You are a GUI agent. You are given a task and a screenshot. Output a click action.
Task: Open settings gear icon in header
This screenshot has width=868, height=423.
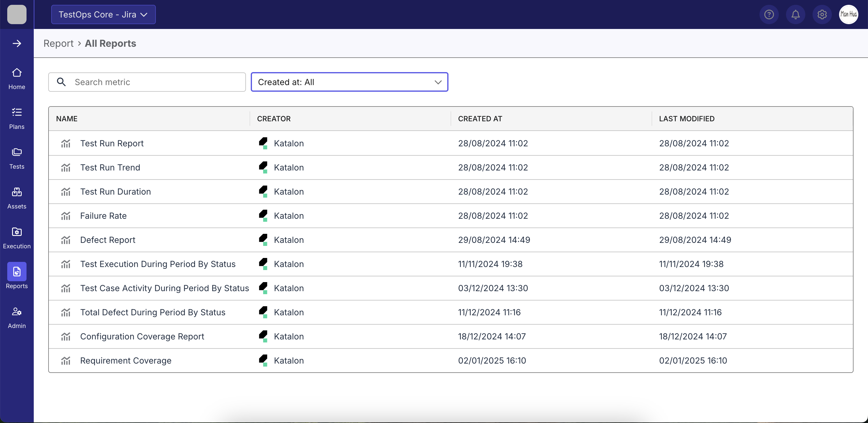coord(822,14)
